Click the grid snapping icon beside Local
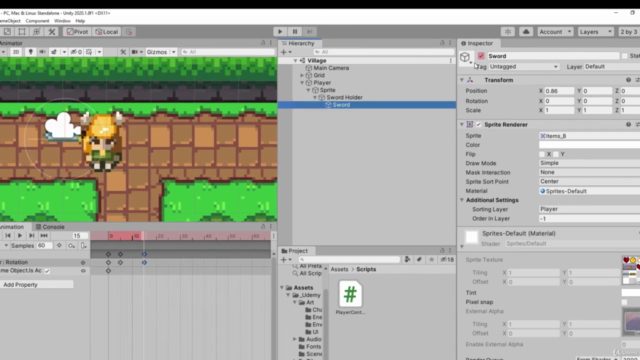Image resolution: width=640 pixels, height=360 pixels. click(x=129, y=31)
